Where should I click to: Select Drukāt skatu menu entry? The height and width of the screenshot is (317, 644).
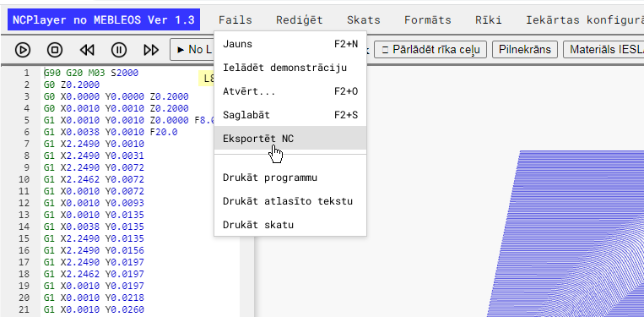click(x=290, y=225)
